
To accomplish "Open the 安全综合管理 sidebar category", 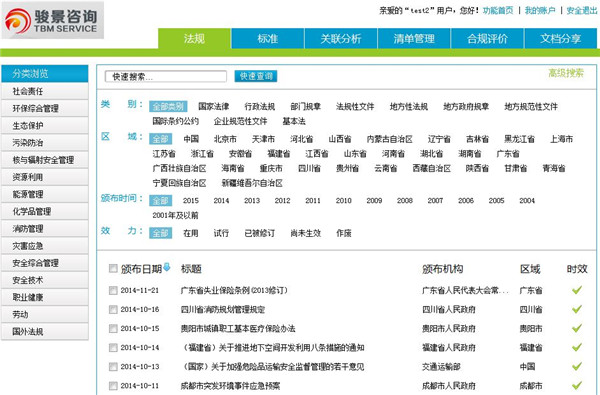I will (x=45, y=263).
